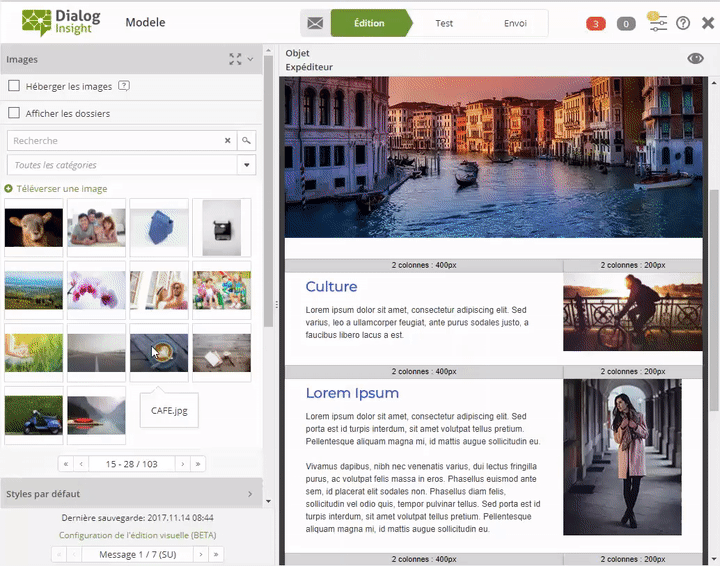The height and width of the screenshot is (566, 720).
Task: Go to previous image page
Action: pos(81,464)
